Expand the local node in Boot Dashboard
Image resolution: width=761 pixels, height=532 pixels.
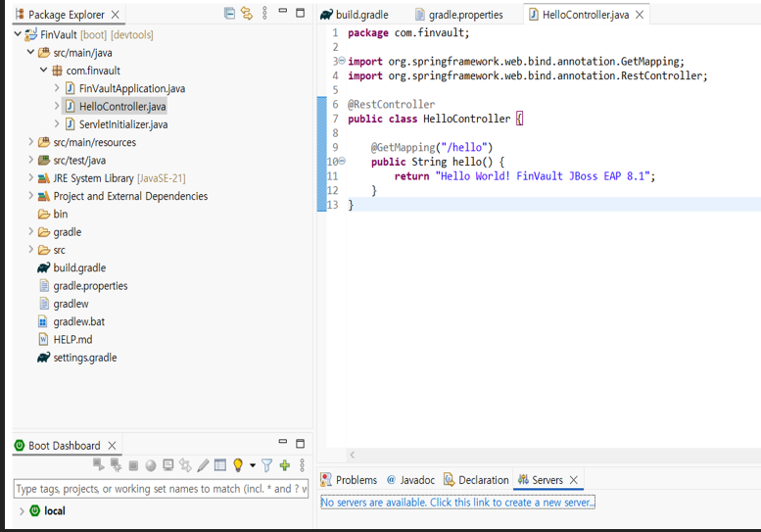[x=22, y=510]
